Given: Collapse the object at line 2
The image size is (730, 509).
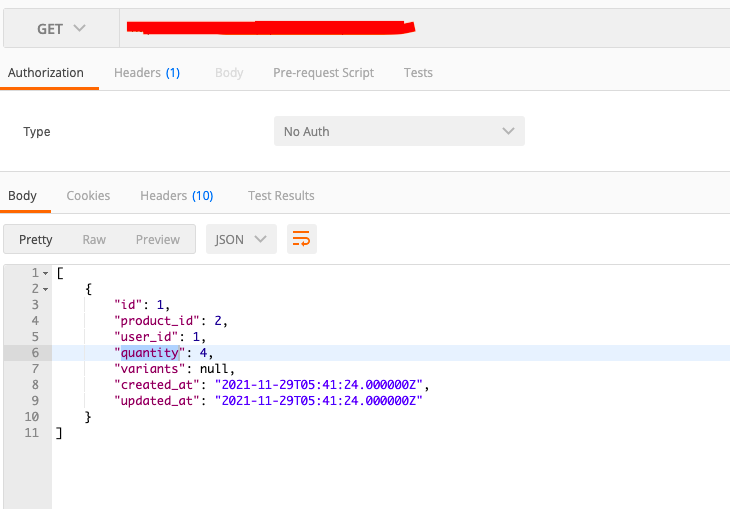Looking at the screenshot, I should 46,289.
